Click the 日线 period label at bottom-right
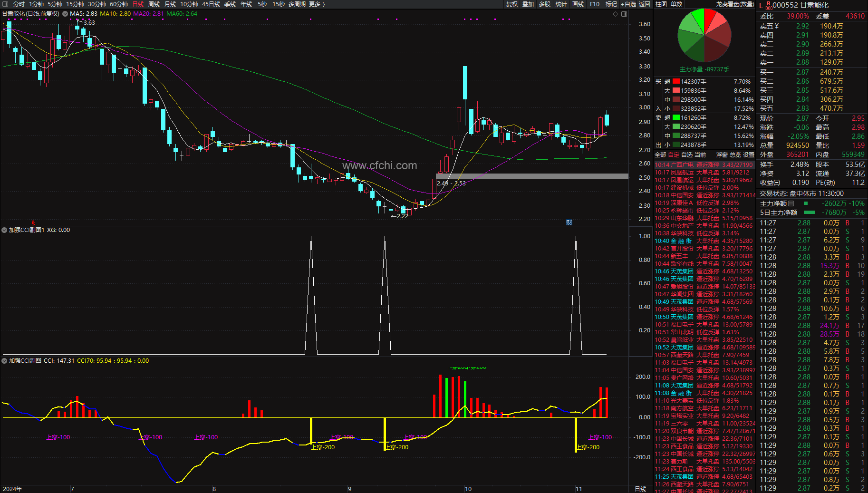 pyautogui.click(x=640, y=489)
